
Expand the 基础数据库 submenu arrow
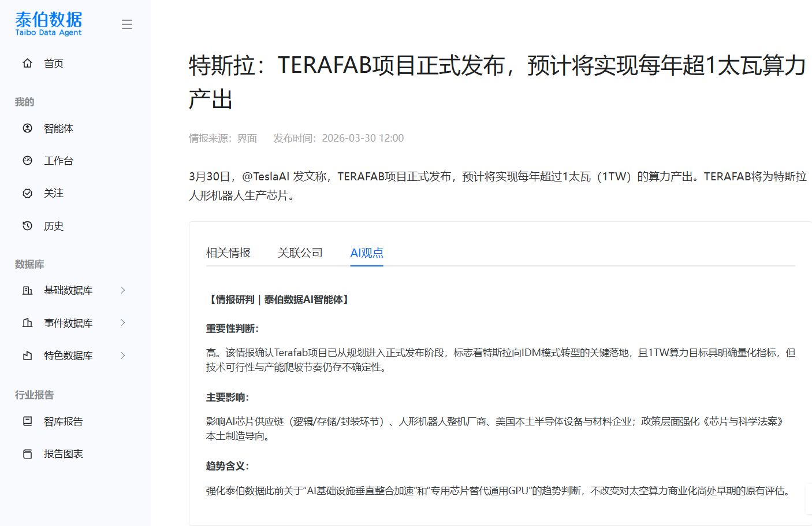coord(123,290)
